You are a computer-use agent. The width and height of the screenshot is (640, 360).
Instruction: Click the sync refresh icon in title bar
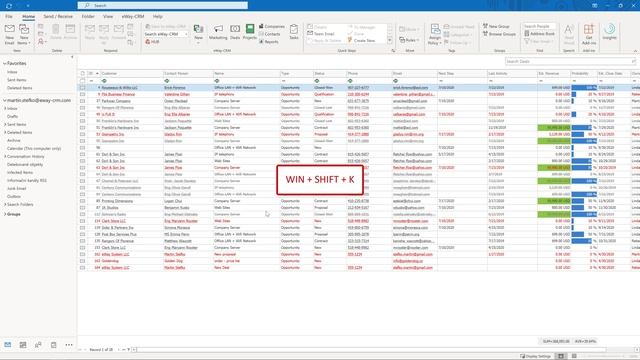pyautogui.click(x=9, y=6)
